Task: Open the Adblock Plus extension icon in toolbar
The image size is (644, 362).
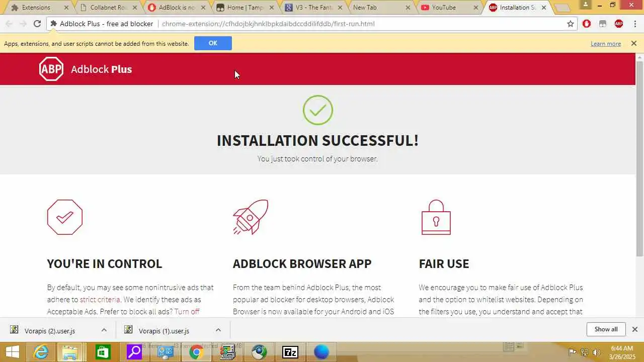Action: point(619,24)
